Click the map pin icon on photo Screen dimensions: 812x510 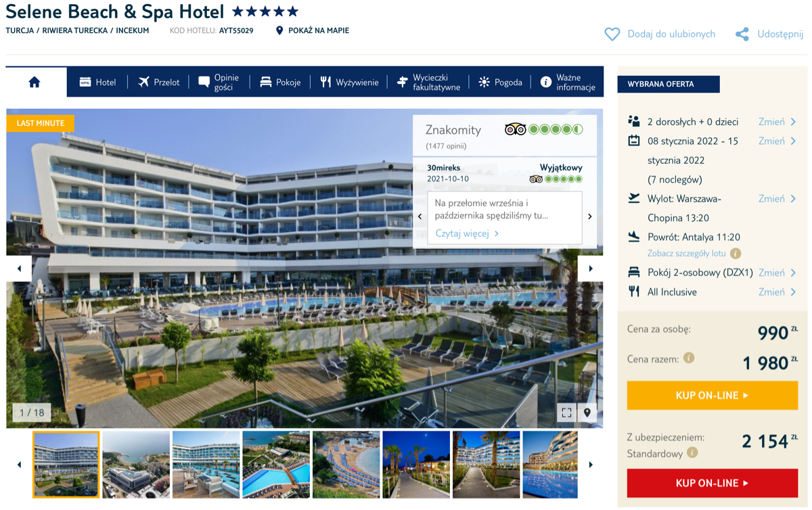[587, 412]
